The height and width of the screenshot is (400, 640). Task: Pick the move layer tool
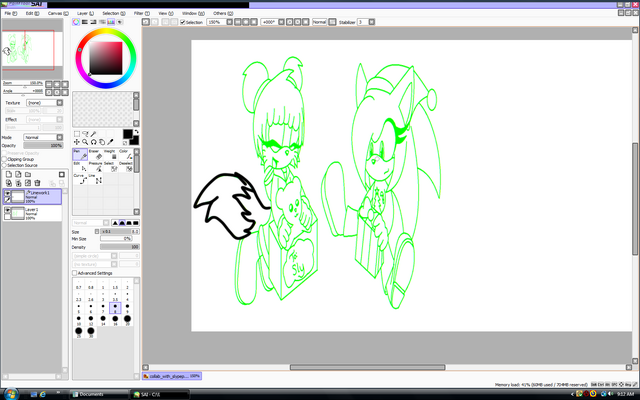pos(77,142)
